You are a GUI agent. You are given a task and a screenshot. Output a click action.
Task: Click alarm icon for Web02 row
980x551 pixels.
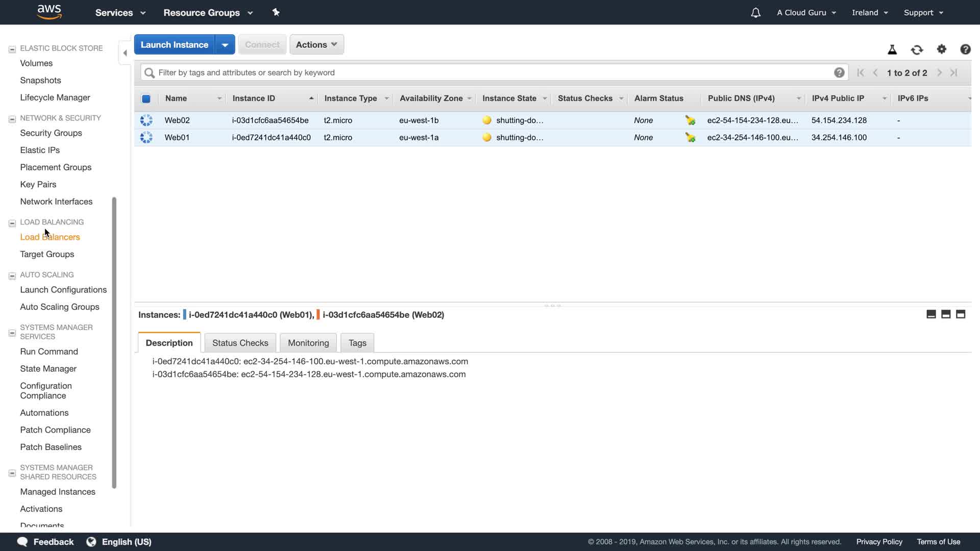coord(690,120)
